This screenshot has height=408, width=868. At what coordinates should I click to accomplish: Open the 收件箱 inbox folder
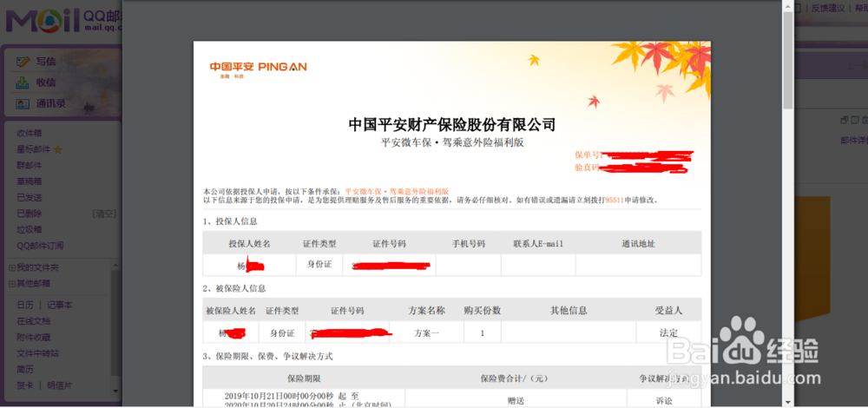pos(30,134)
